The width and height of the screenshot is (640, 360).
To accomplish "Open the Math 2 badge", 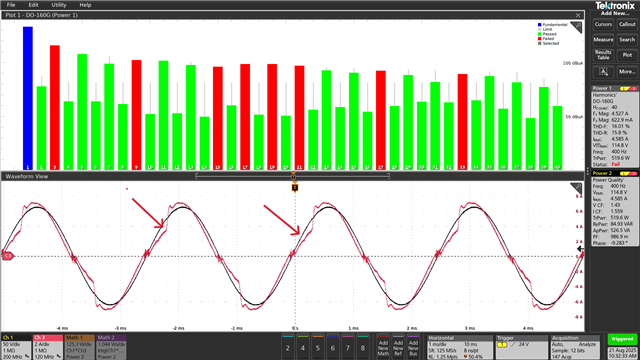I will 111,347.
